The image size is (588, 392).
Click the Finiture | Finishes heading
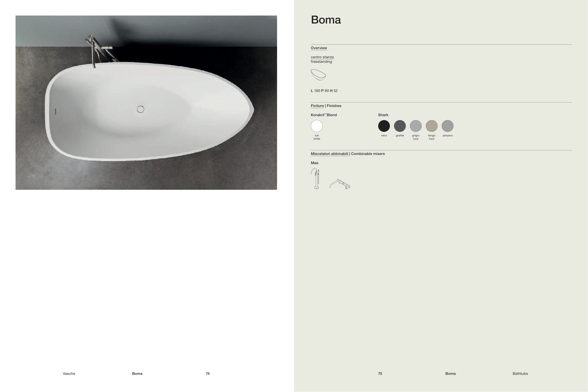pyautogui.click(x=326, y=106)
